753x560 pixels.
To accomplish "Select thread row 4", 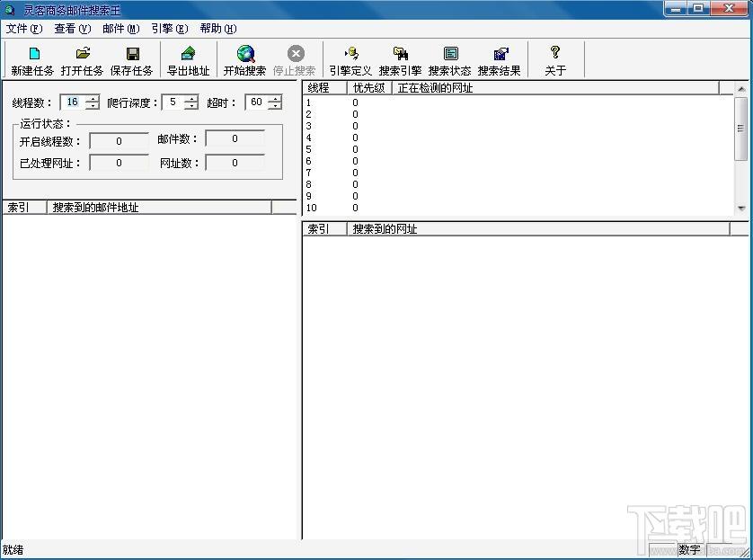I will 518,138.
